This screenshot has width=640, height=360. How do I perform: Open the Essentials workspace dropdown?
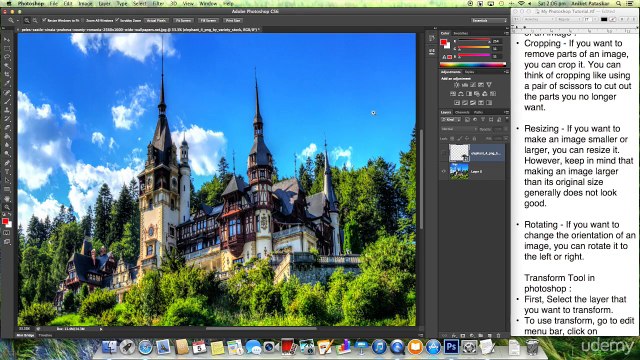[488, 20]
